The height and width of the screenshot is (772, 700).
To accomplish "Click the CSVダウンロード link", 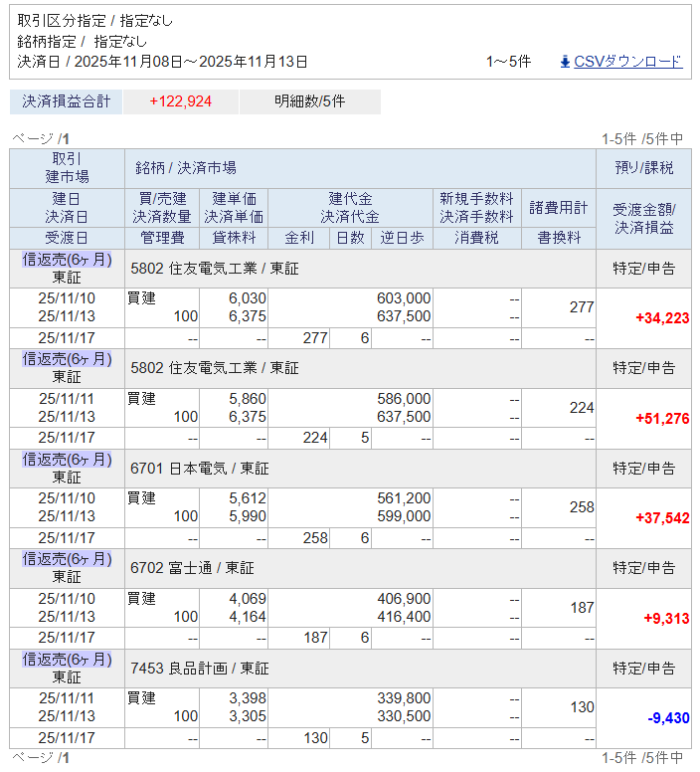I will click(x=628, y=62).
